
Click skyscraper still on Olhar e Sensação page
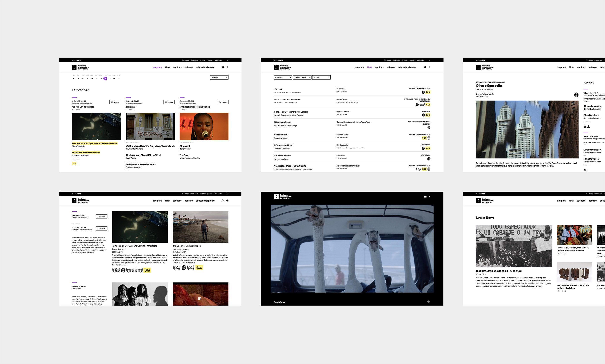pos(527,129)
